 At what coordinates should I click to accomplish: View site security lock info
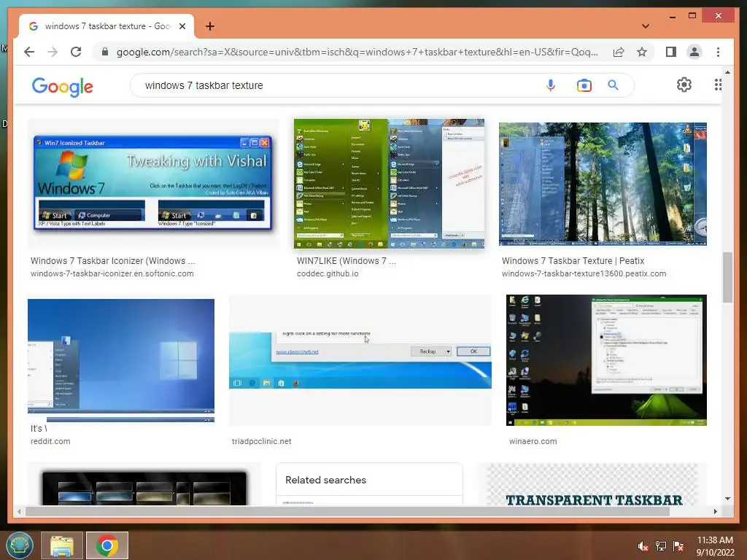click(105, 52)
